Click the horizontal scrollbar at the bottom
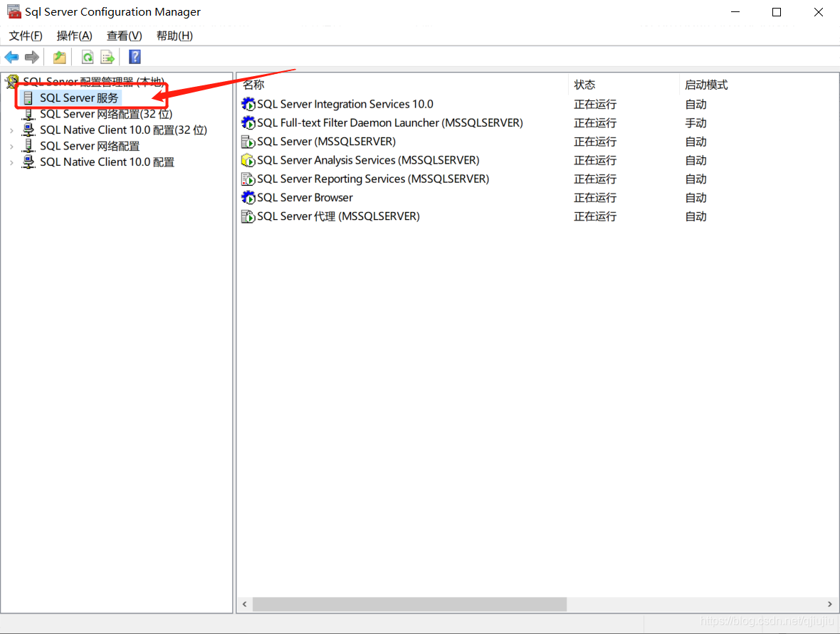This screenshot has width=840, height=634. click(x=409, y=604)
